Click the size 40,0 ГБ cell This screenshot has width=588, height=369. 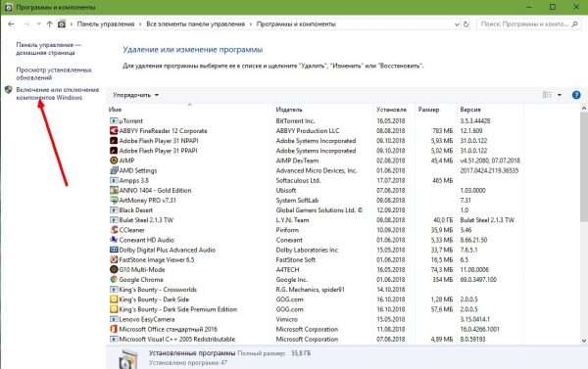tap(443, 220)
